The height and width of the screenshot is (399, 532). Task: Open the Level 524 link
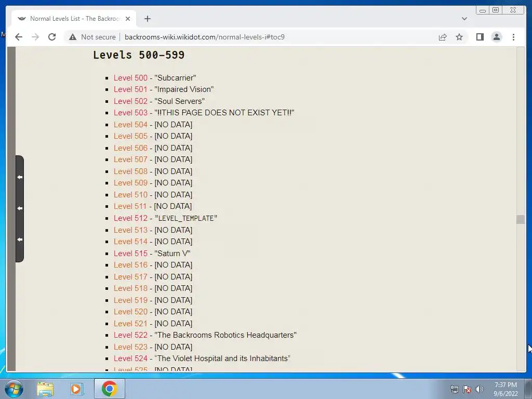click(130, 358)
